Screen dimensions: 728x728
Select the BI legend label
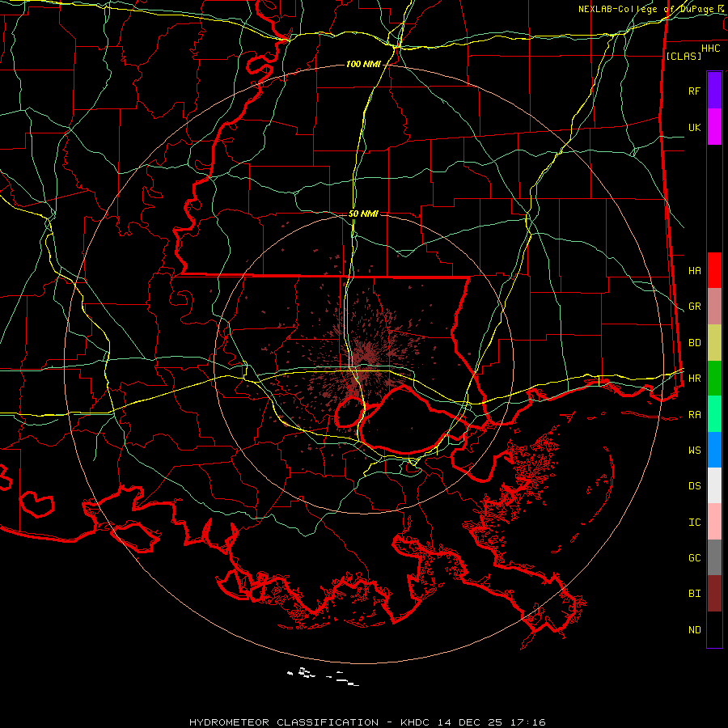point(694,594)
